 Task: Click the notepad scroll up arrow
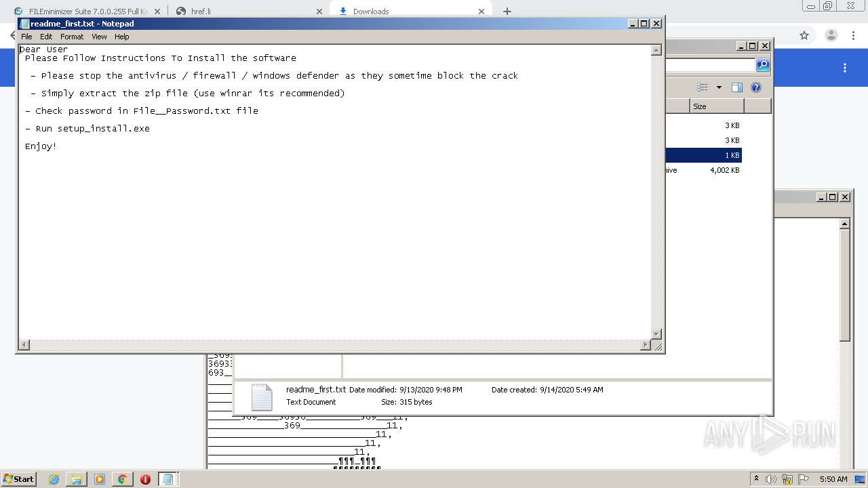(656, 50)
